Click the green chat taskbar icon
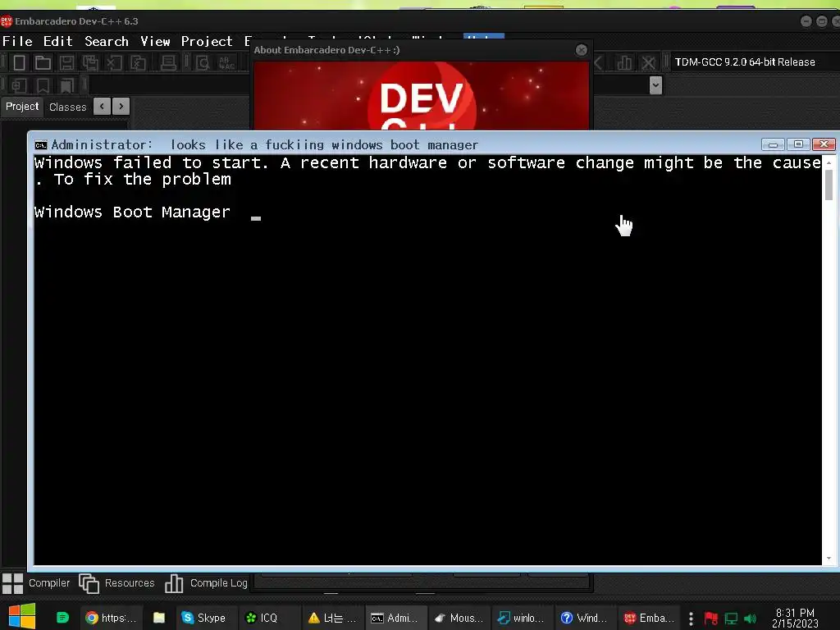 pyautogui.click(x=62, y=618)
